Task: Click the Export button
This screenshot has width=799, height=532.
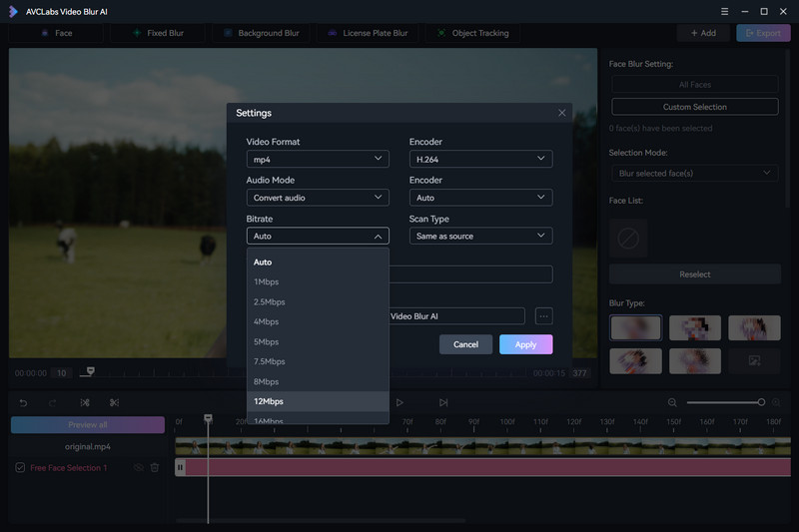Action: pyautogui.click(x=763, y=33)
